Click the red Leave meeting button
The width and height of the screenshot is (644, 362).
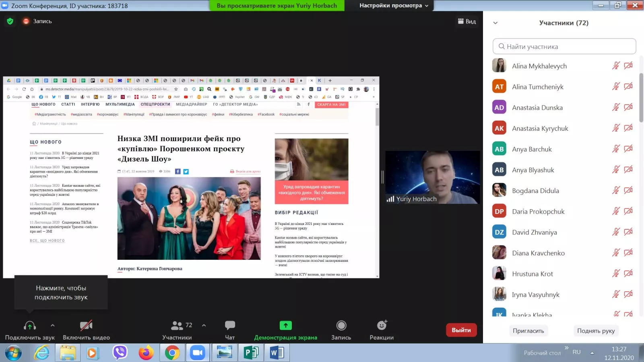coord(461,330)
